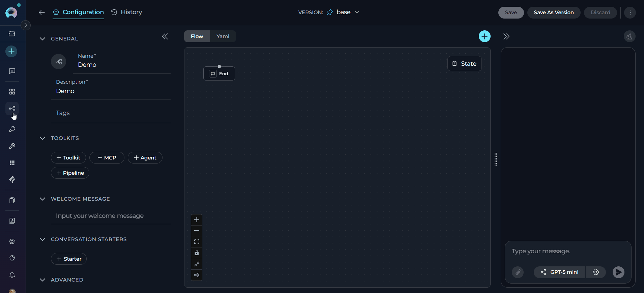Attach a file with paperclip button
Image resolution: width=644 pixels, height=293 pixels.
518,272
